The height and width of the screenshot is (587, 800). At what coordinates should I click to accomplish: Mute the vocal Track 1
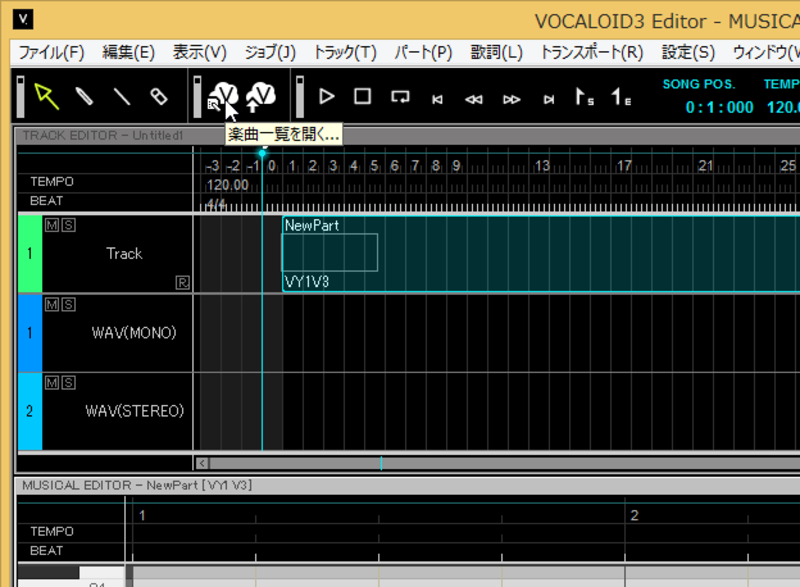pyautogui.click(x=52, y=225)
